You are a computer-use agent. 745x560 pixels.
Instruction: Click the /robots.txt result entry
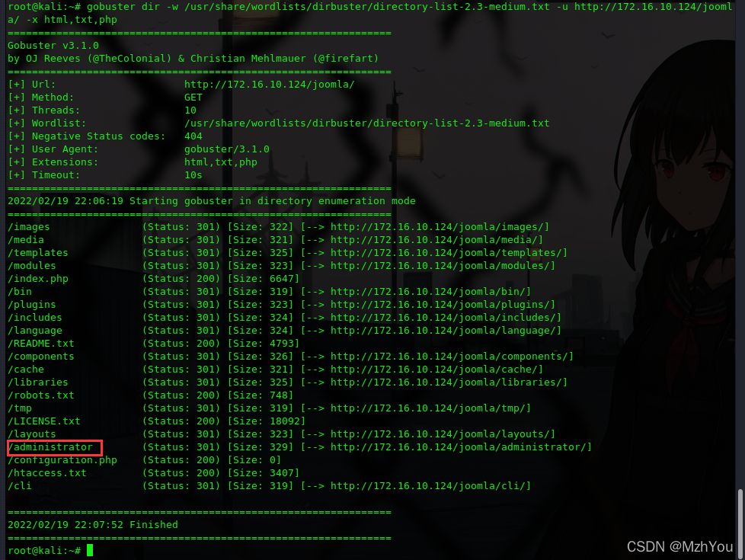pyautogui.click(x=41, y=395)
